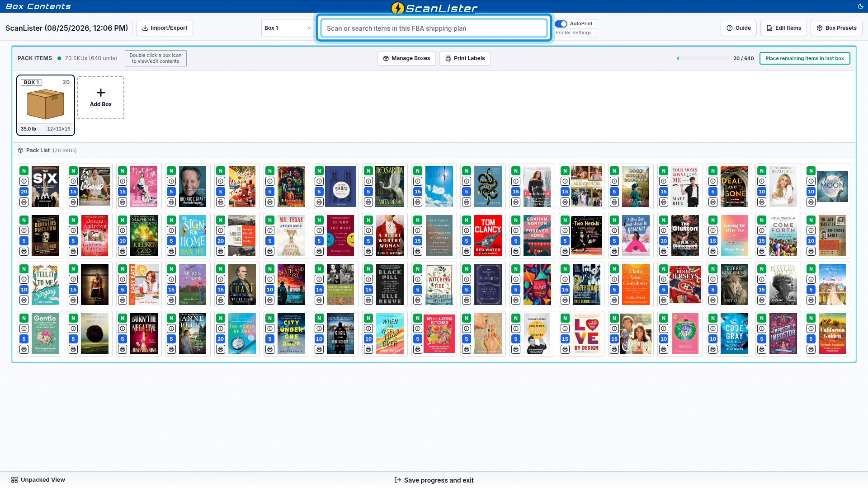This screenshot has height=488, width=868.
Task: Click quantity 20 badge on The Power of Awe
Action: coord(221,339)
